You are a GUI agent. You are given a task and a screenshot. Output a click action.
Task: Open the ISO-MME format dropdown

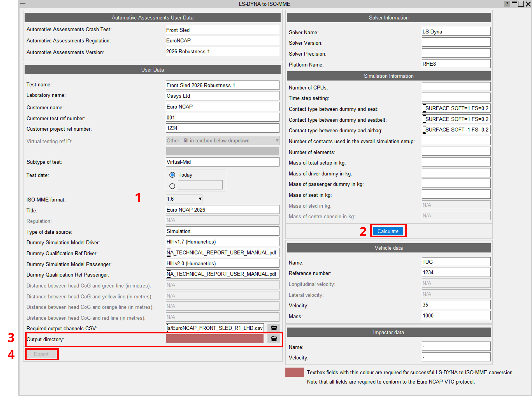(x=184, y=199)
